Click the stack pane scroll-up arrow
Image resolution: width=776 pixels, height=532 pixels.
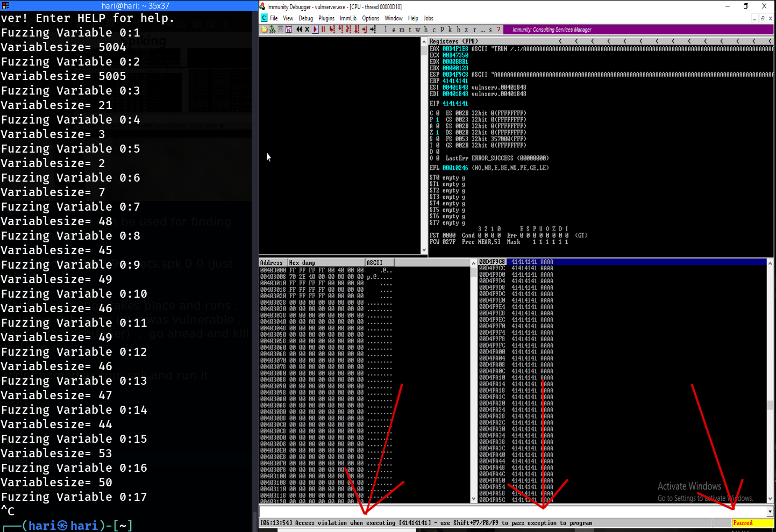pos(770,263)
